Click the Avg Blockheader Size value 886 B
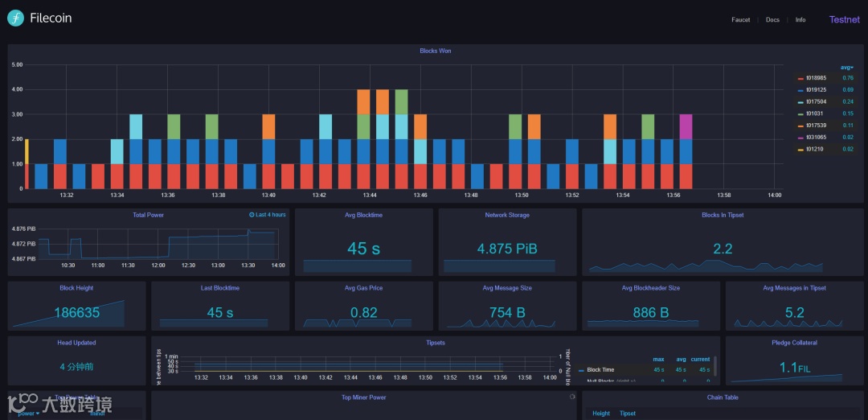This screenshot has height=420, width=868. pos(651,312)
